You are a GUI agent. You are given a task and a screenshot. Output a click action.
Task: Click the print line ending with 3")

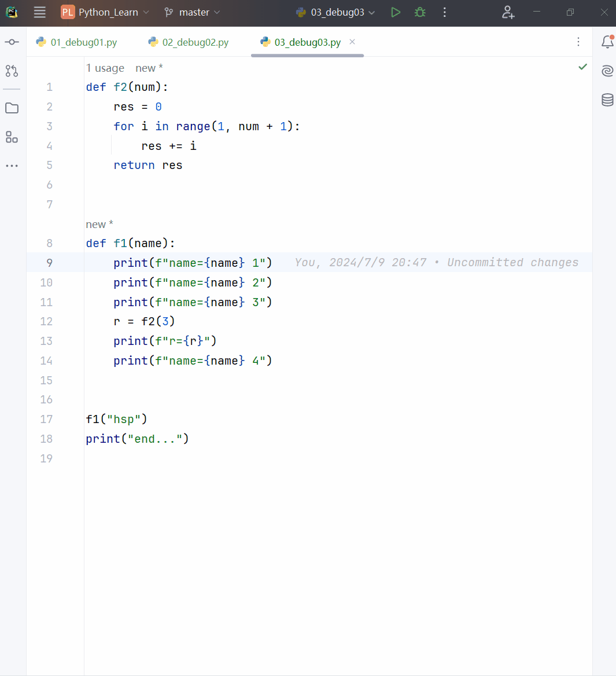pyautogui.click(x=193, y=302)
